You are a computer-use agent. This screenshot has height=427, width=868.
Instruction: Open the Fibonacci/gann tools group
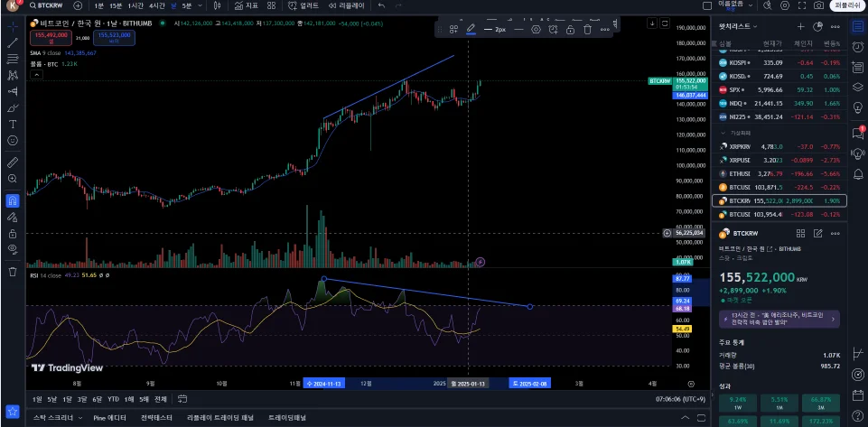13,60
